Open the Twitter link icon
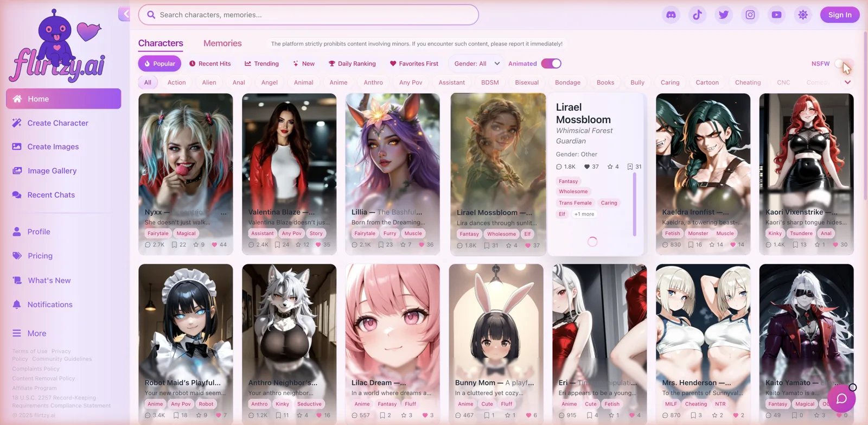The height and width of the screenshot is (425, 868). (724, 15)
